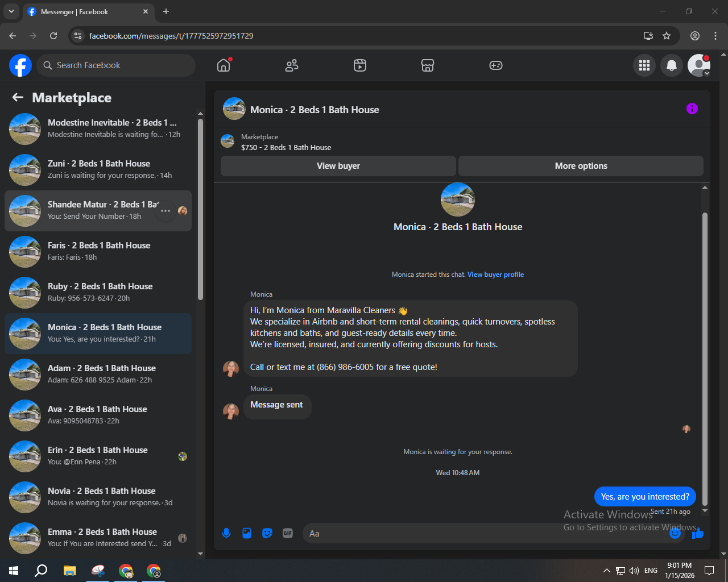The image size is (728, 582).
Task: Open the Marketplace storefront icon
Action: [x=428, y=65]
